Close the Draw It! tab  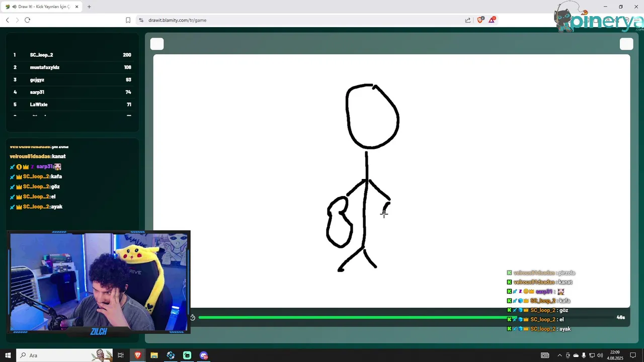coord(76,7)
